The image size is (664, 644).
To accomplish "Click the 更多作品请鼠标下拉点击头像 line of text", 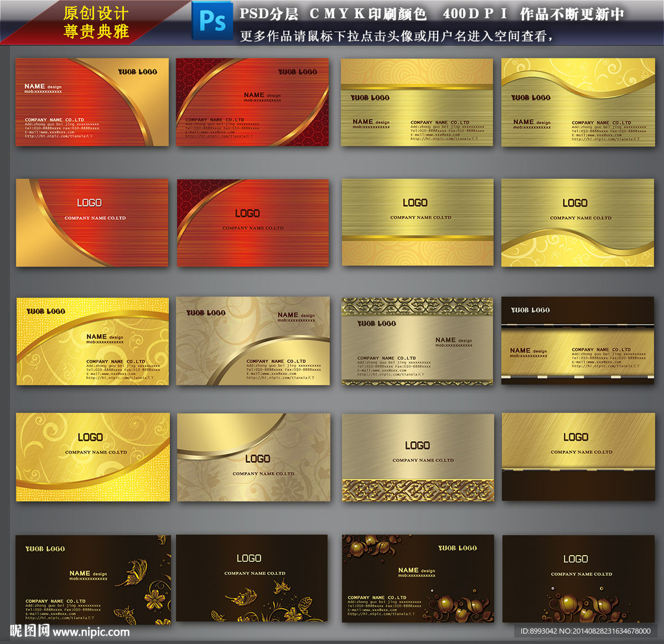I will (x=396, y=36).
